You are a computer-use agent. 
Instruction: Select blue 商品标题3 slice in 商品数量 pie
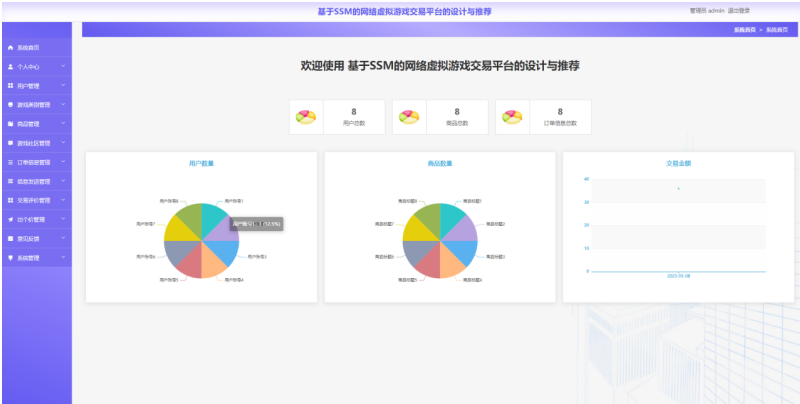click(463, 250)
